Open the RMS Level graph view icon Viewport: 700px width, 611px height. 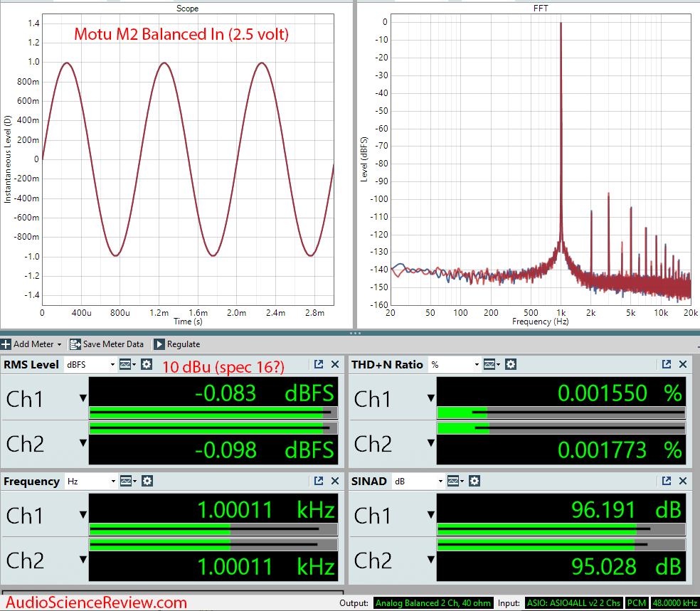(127, 365)
